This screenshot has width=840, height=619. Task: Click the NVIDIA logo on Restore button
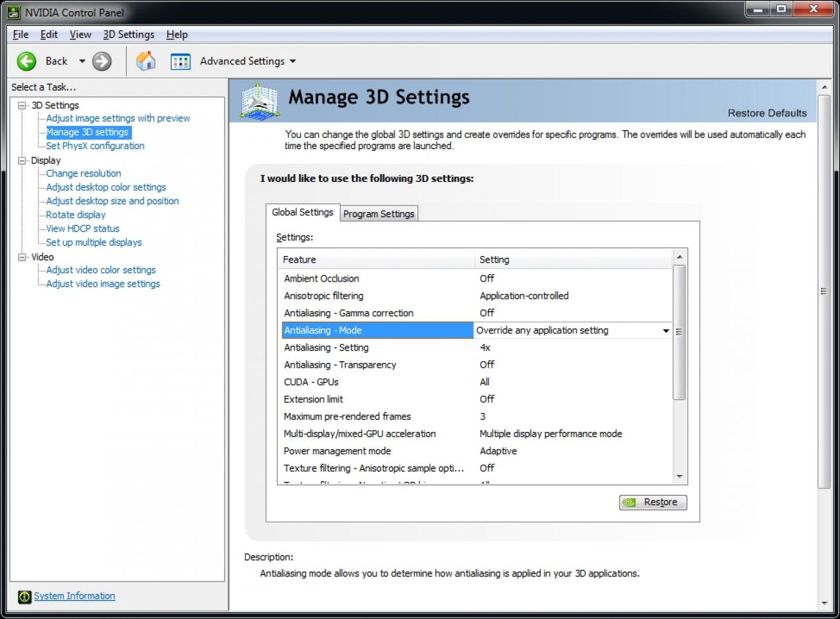[629, 502]
